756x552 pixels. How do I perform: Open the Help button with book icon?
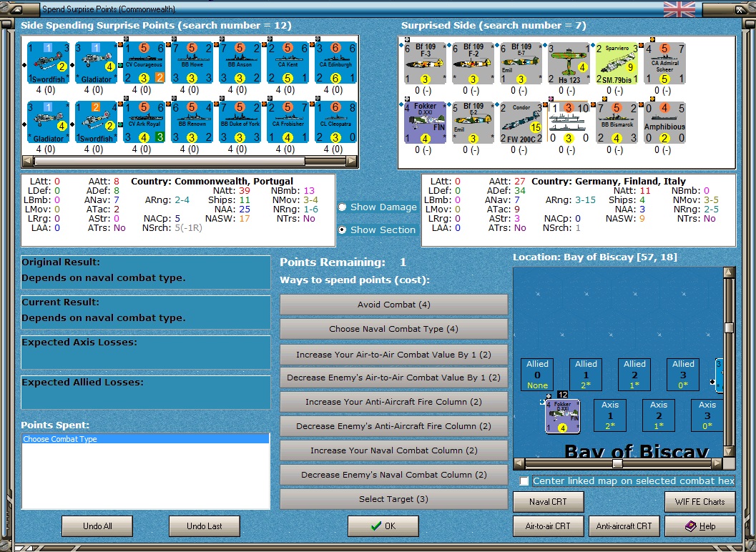click(700, 526)
